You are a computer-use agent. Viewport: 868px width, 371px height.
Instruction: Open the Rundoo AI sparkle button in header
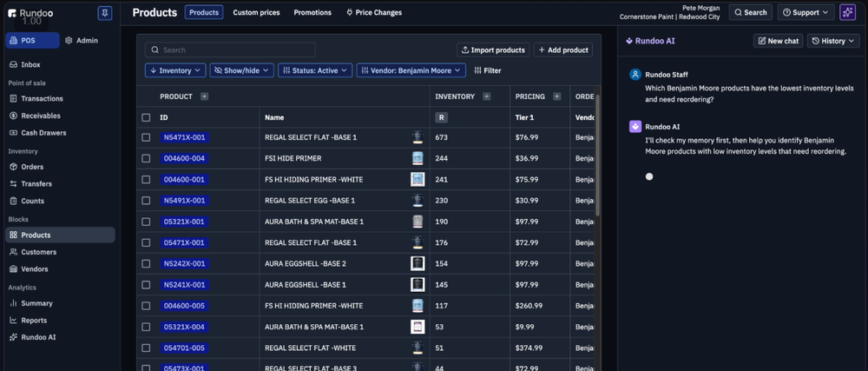point(847,12)
